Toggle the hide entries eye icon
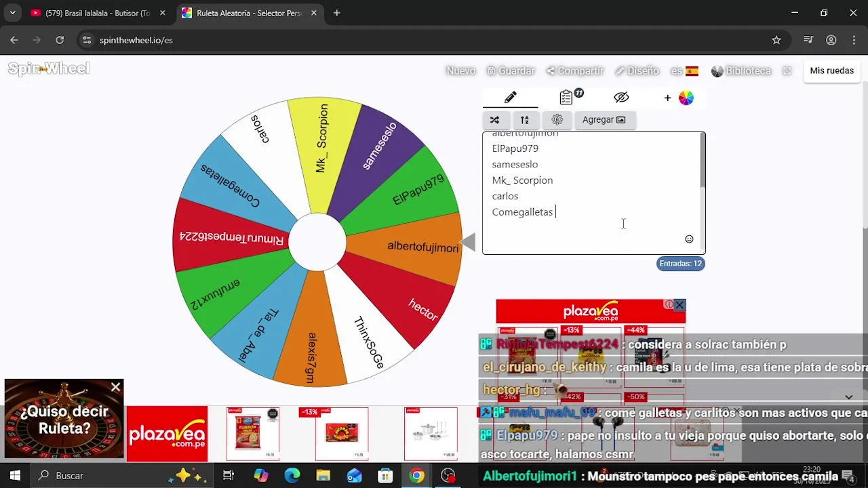This screenshot has height=488, width=868. tap(621, 98)
